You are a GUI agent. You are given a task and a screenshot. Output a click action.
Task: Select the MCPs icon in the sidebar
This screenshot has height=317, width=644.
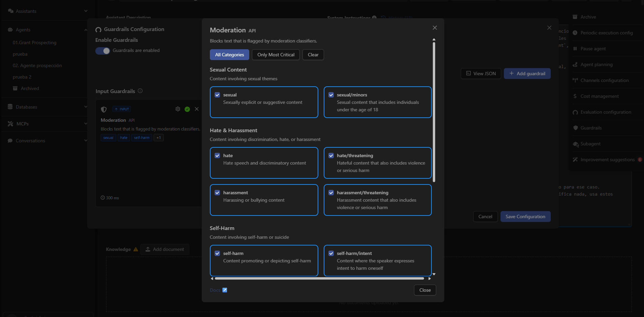10,124
